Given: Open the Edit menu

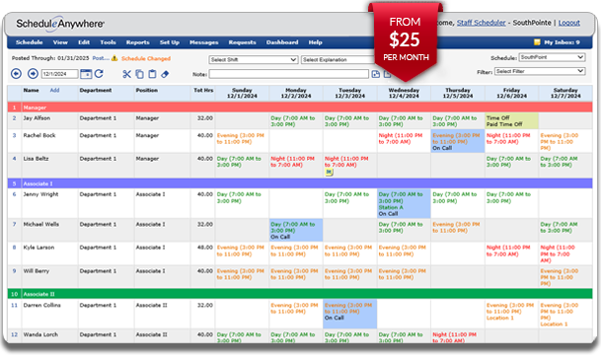Looking at the screenshot, I should 84,42.
